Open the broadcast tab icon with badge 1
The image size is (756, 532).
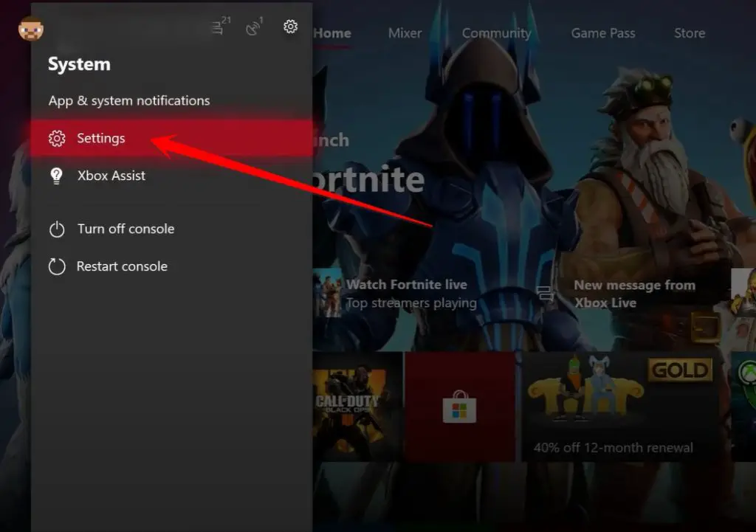[254, 27]
